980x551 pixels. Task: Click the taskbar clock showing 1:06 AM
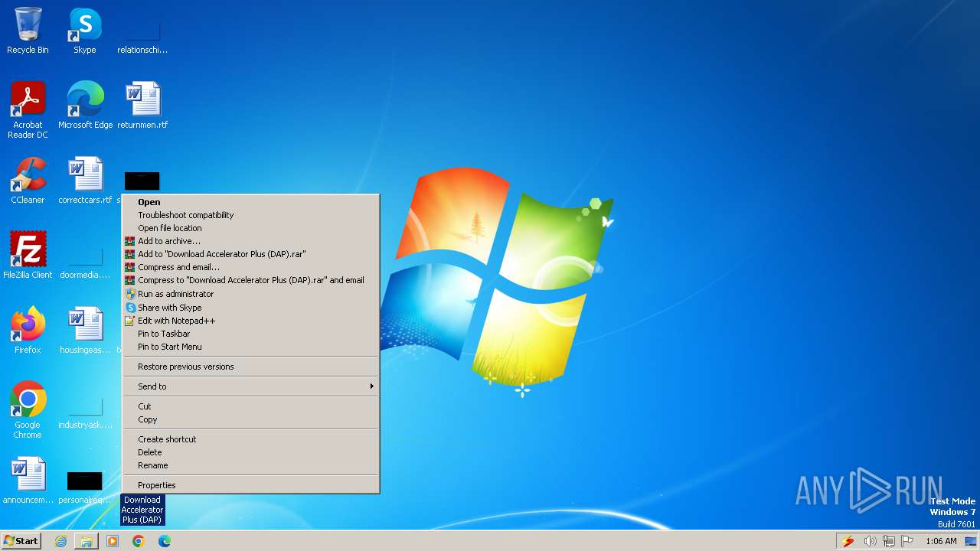point(941,541)
